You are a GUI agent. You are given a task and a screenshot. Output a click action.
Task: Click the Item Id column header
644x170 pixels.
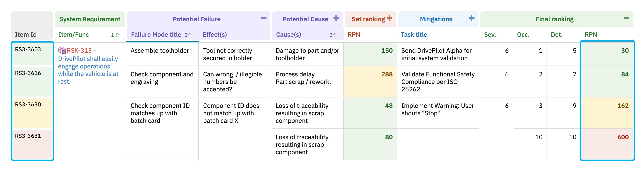(x=26, y=35)
